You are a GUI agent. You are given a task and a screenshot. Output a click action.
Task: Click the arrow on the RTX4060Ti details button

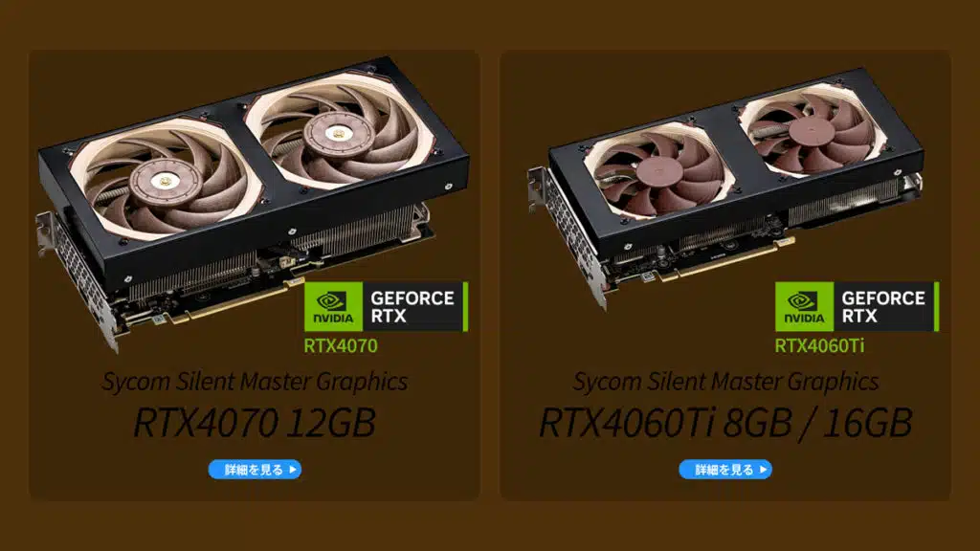coord(763,469)
